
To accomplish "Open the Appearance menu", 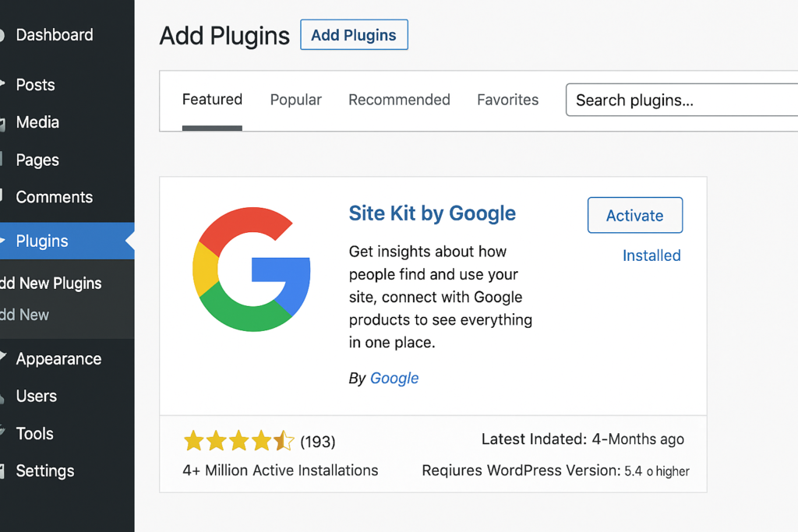I will (58, 359).
